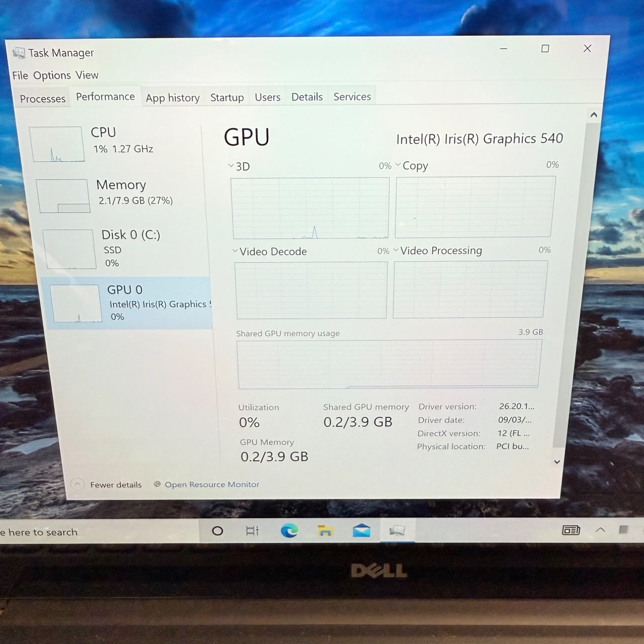Click the CPU mini graph thumbnail

point(57,144)
